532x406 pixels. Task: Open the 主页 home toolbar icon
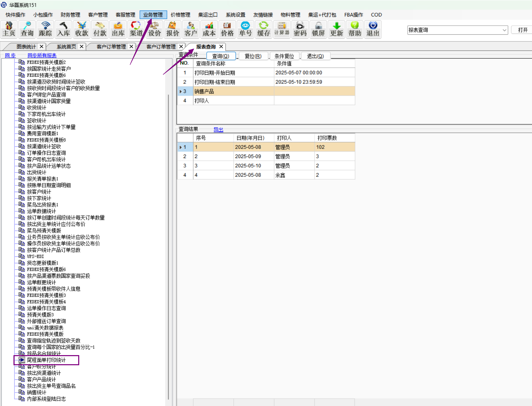(9, 29)
